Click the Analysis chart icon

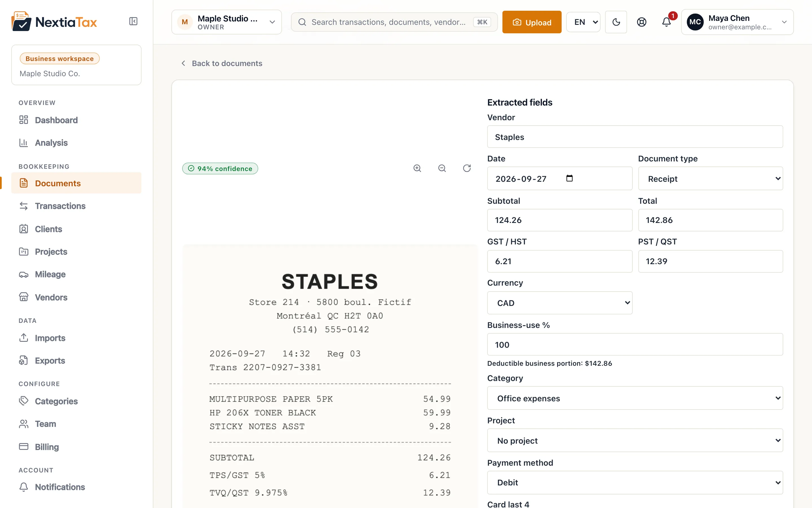[x=23, y=143]
